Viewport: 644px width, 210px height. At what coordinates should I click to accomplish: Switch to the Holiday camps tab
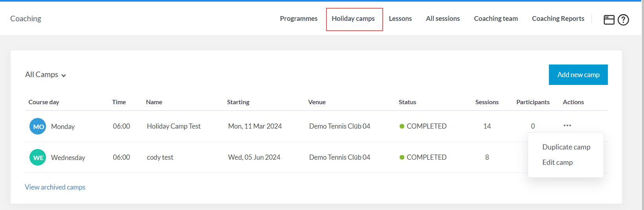pos(353,18)
